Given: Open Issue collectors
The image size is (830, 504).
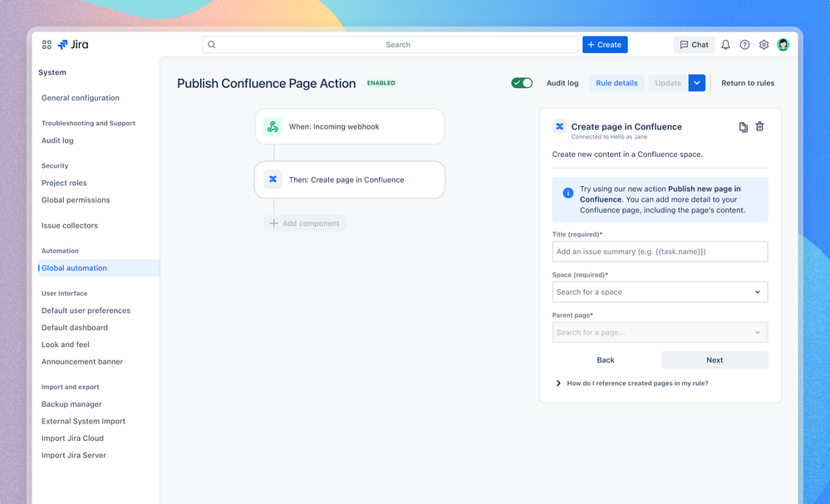Looking at the screenshot, I should coord(70,225).
